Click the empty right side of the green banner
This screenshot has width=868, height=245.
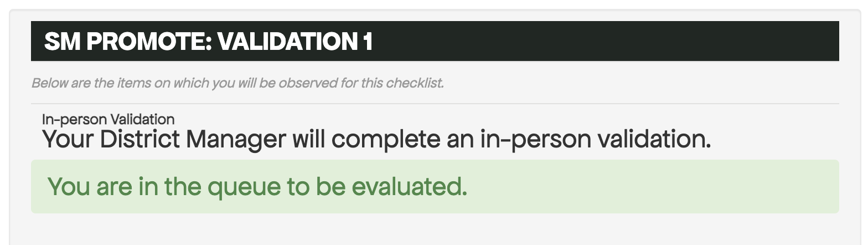tap(664, 187)
